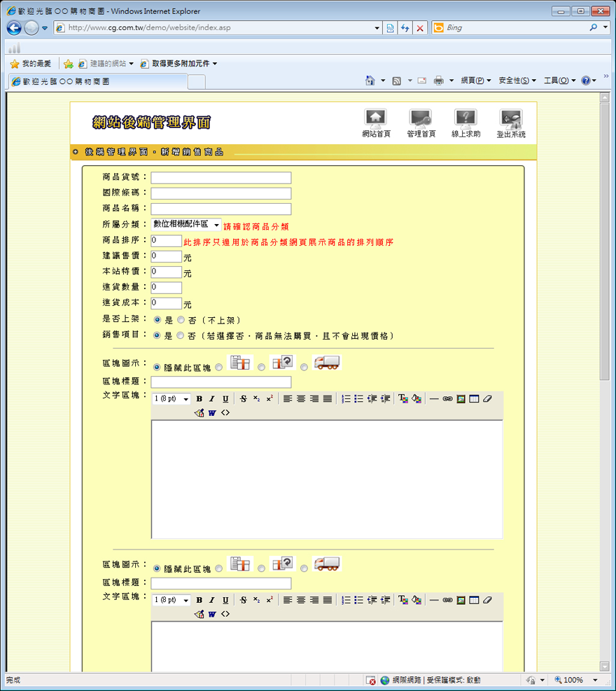Screen dimensions: 616x691
Task: Apply strikethrough in the first text editor
Action: click(244, 399)
